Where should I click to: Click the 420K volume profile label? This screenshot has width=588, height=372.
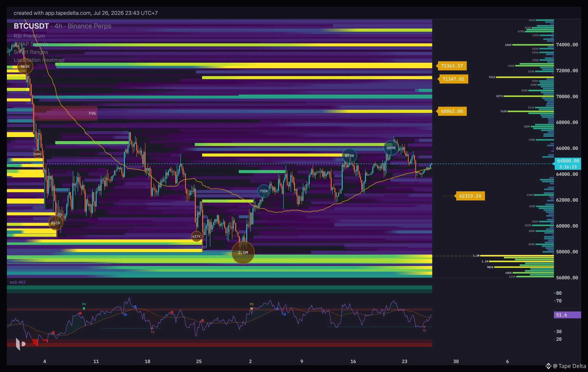point(525,90)
